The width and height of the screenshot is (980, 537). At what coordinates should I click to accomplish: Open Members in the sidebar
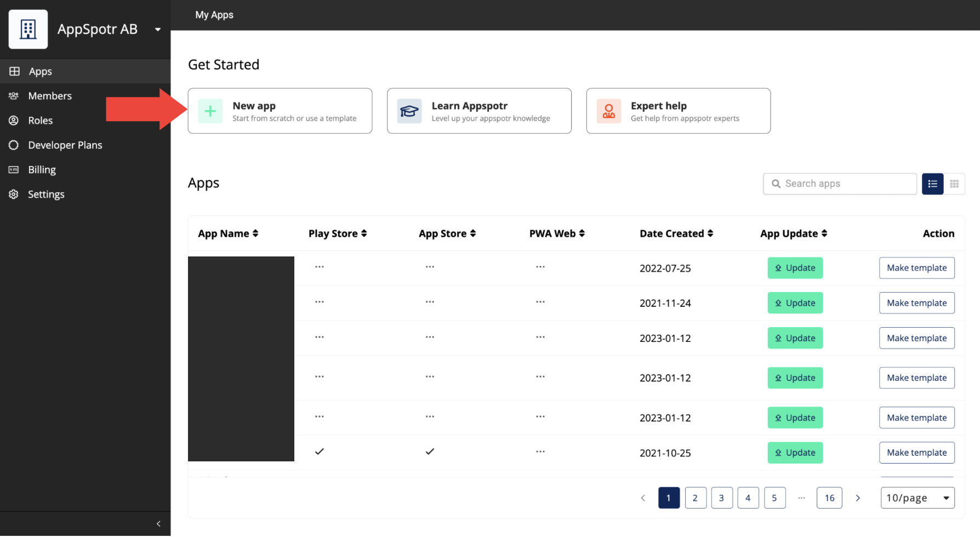click(85, 96)
